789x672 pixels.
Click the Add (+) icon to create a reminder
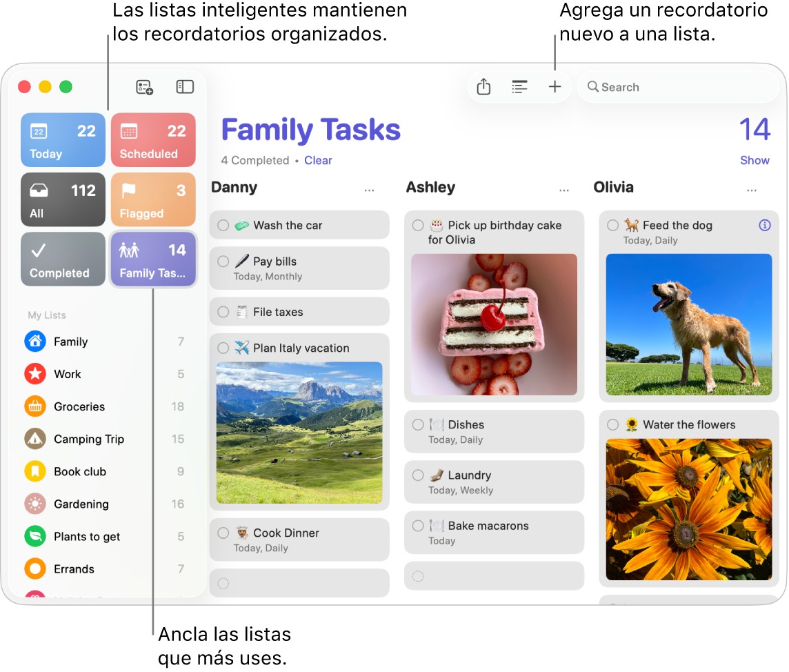555,86
